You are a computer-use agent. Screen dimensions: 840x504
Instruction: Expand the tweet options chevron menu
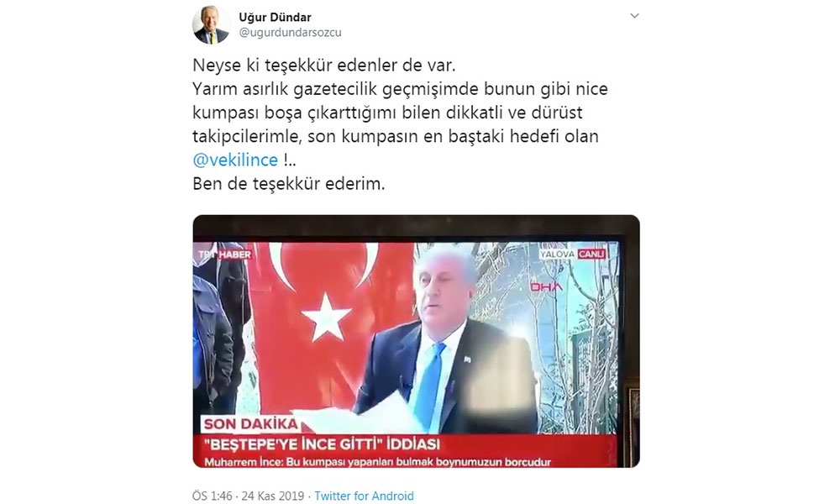(x=634, y=16)
